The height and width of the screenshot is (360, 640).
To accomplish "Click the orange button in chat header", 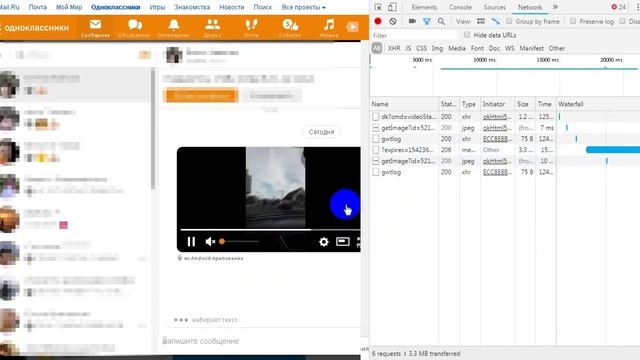I will (x=201, y=96).
